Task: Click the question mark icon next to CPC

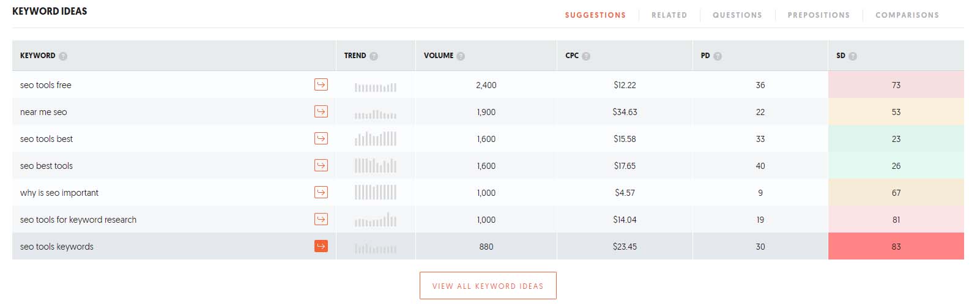Action: [586, 56]
